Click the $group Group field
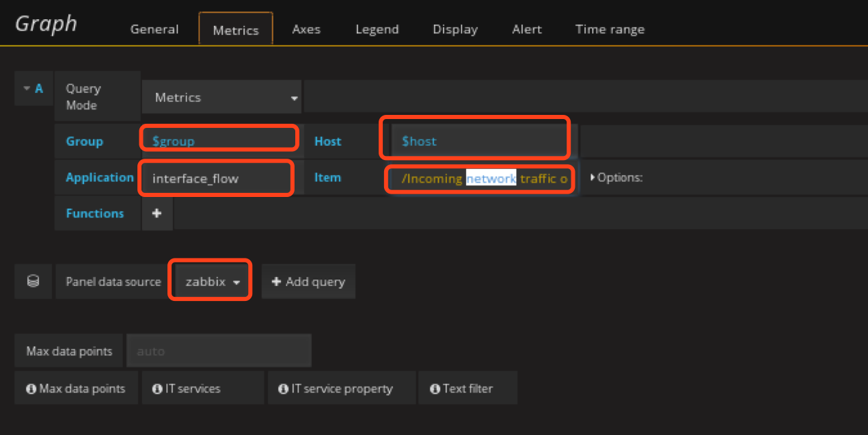Screen dimensions: 868x435 (x=219, y=141)
